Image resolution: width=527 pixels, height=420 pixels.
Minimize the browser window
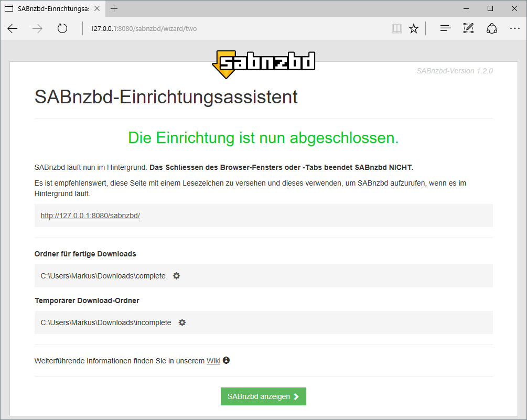(466, 9)
